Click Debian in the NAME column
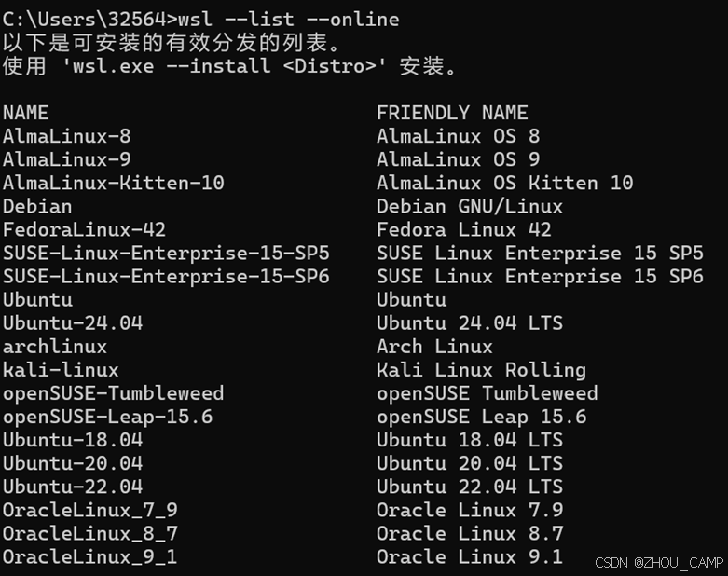Image resolution: width=728 pixels, height=576 pixels. coord(37,206)
